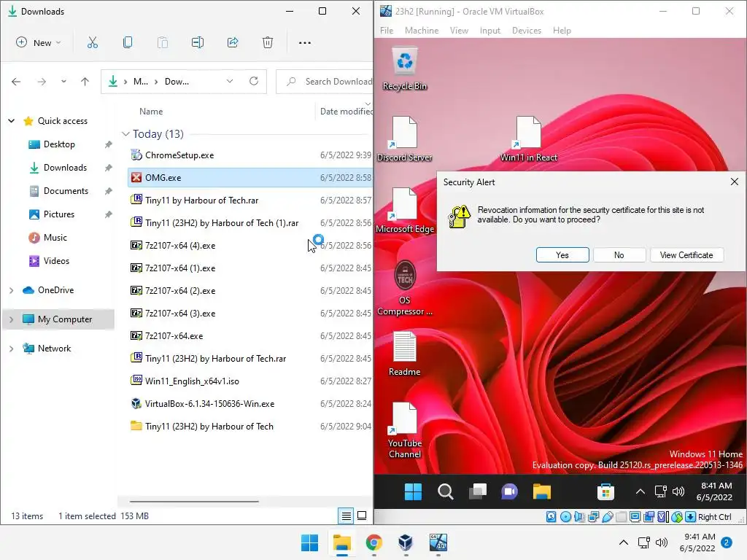This screenshot has height=560, width=747.
Task: Open recent locations dropdown arrow
Action: coord(63,82)
